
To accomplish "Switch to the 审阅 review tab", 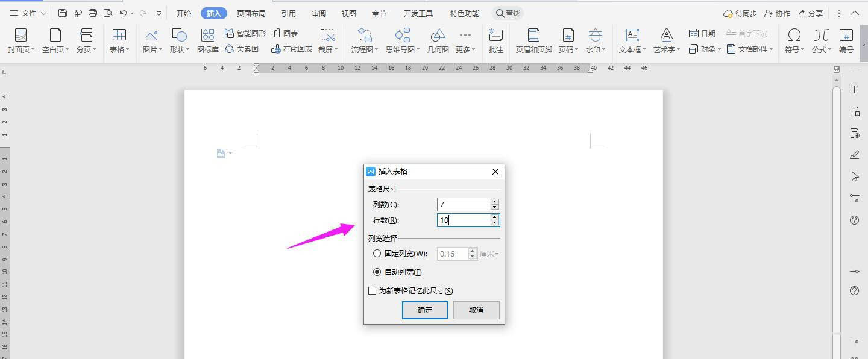I will 319,13.
